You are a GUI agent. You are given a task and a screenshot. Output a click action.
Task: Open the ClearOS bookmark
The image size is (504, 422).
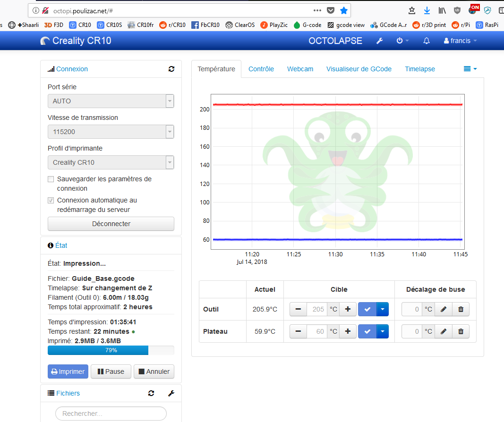[x=240, y=25]
